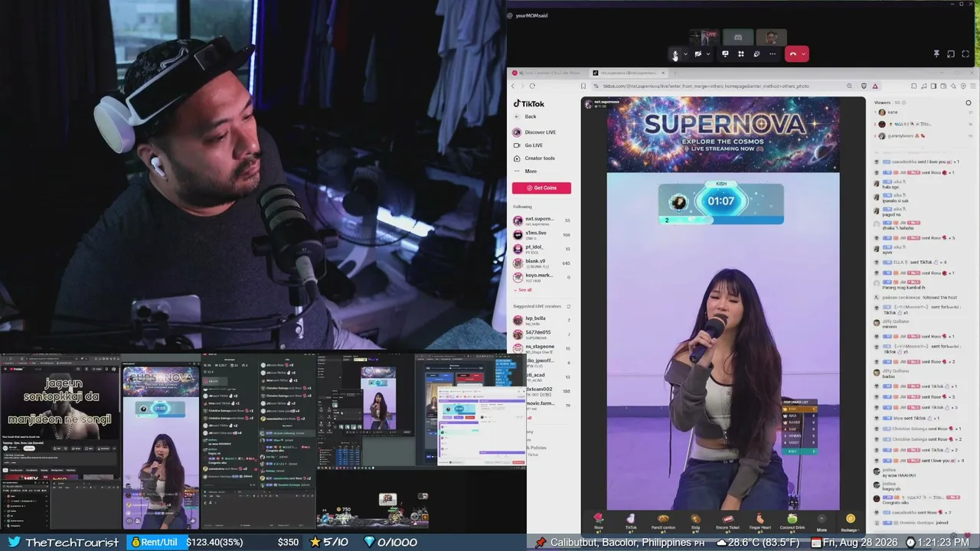Open more call options ellipsis
This screenshot has width=980, height=551.
773,54
